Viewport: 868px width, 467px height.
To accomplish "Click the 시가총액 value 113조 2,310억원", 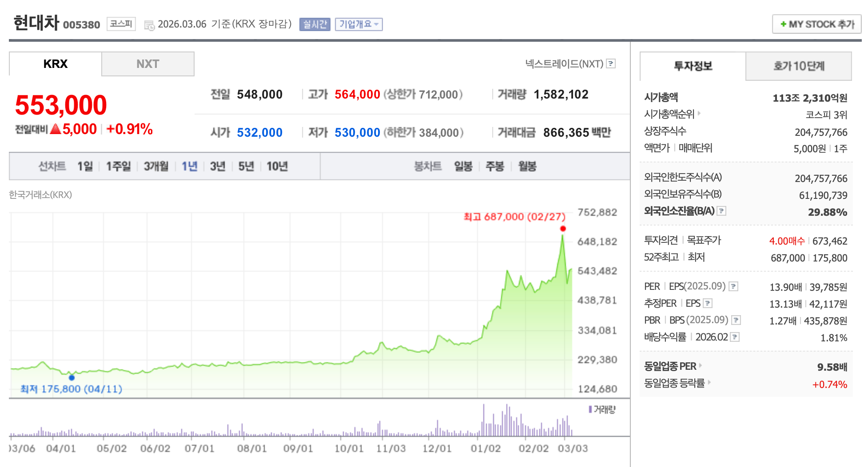I will (x=810, y=98).
